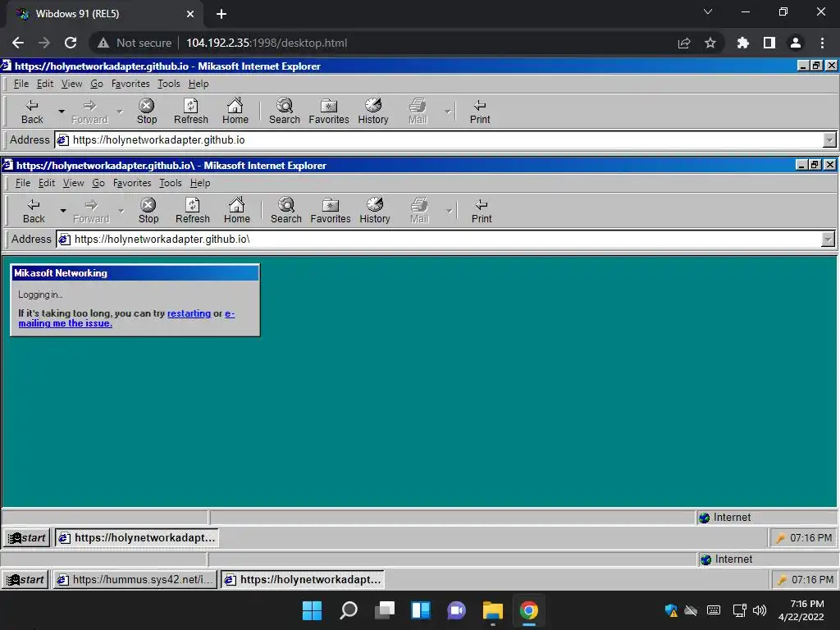Click Mail in outer Explorer window toolbar

(418, 112)
